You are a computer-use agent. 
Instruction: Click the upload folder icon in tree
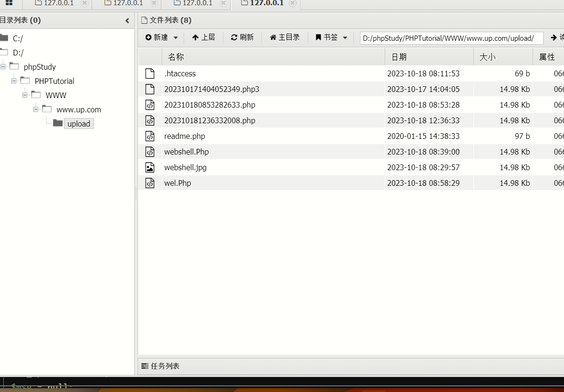(58, 123)
